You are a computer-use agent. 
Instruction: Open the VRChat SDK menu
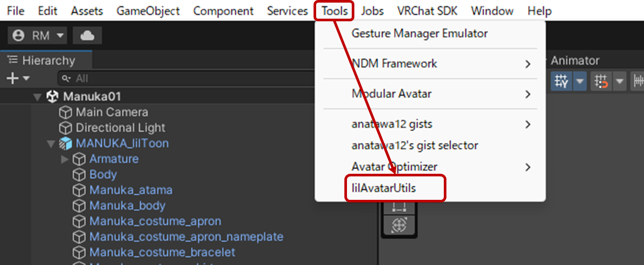click(x=427, y=11)
